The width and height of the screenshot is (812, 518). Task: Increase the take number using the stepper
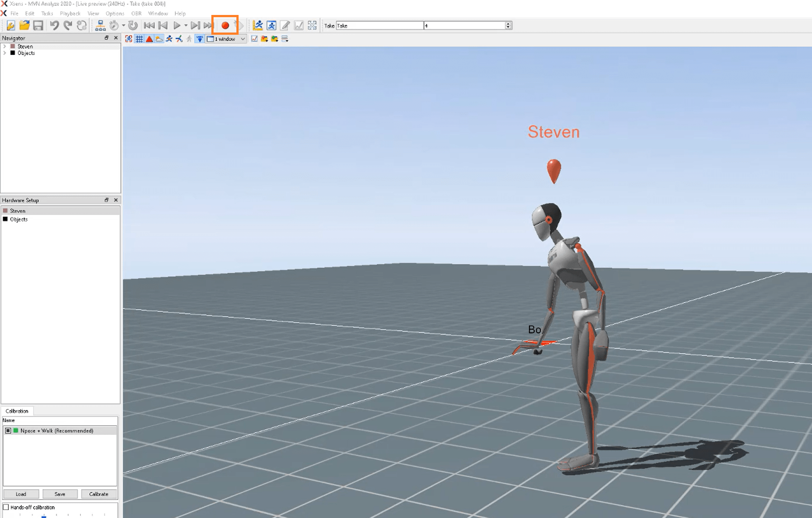point(507,24)
